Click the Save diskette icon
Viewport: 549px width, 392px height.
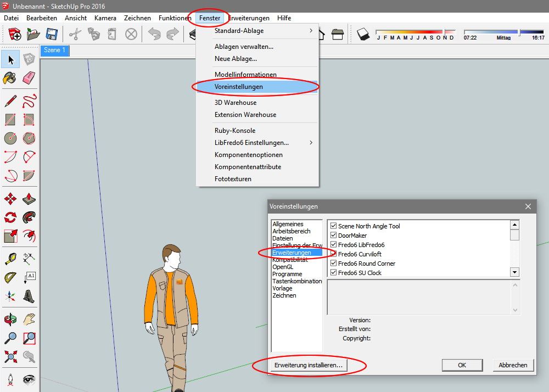pos(52,35)
